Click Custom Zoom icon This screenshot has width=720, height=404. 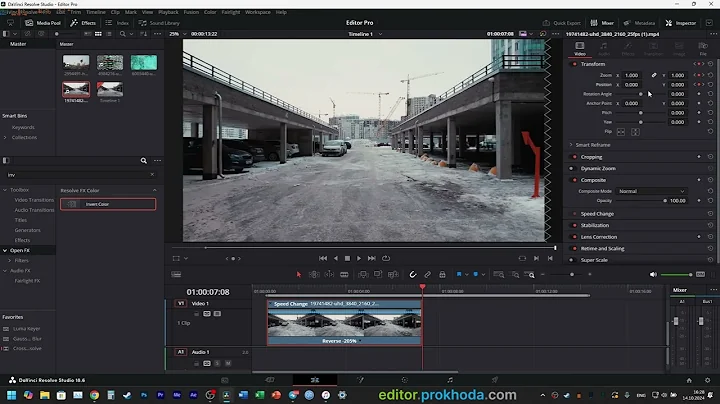(529, 275)
